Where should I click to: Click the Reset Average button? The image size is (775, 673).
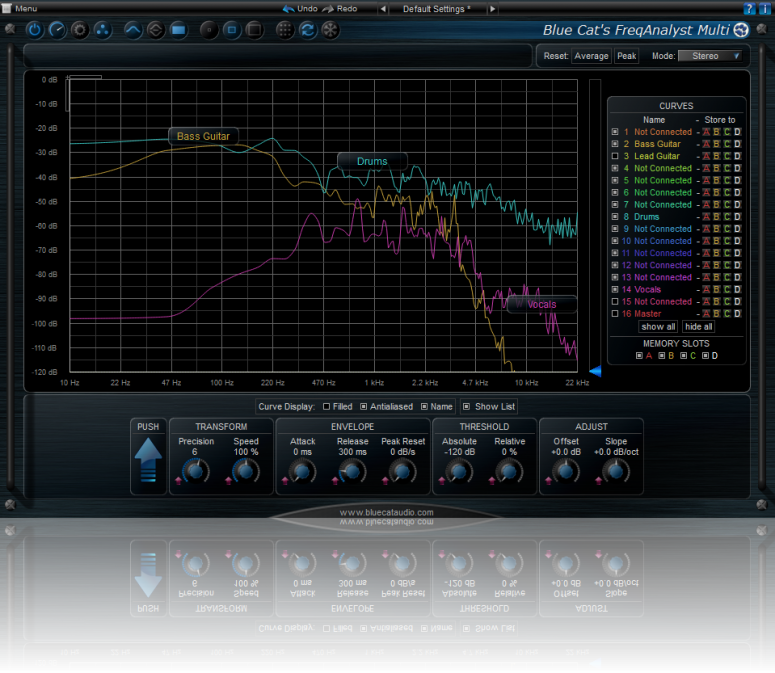[590, 56]
